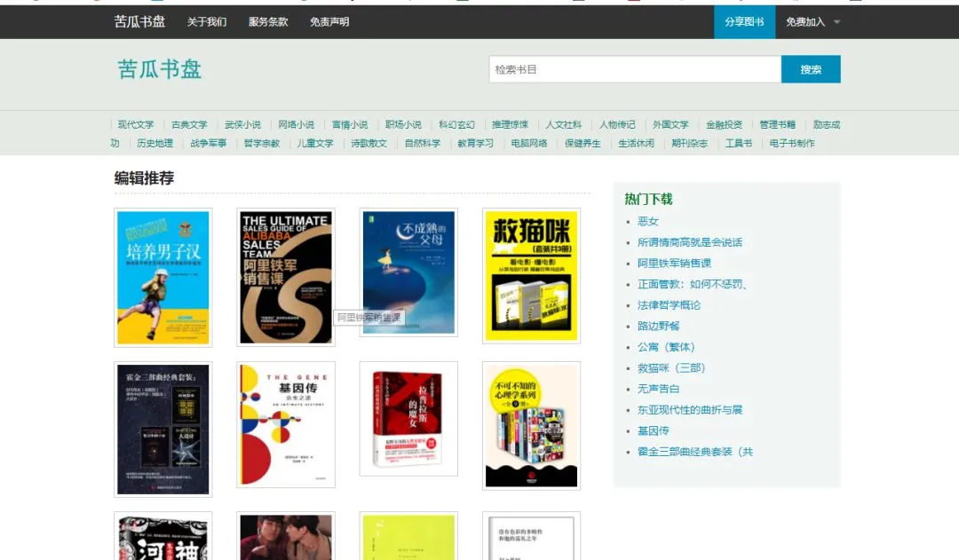The image size is (959, 560).
Task: Browse the 自然科学 category
Action: [423, 143]
